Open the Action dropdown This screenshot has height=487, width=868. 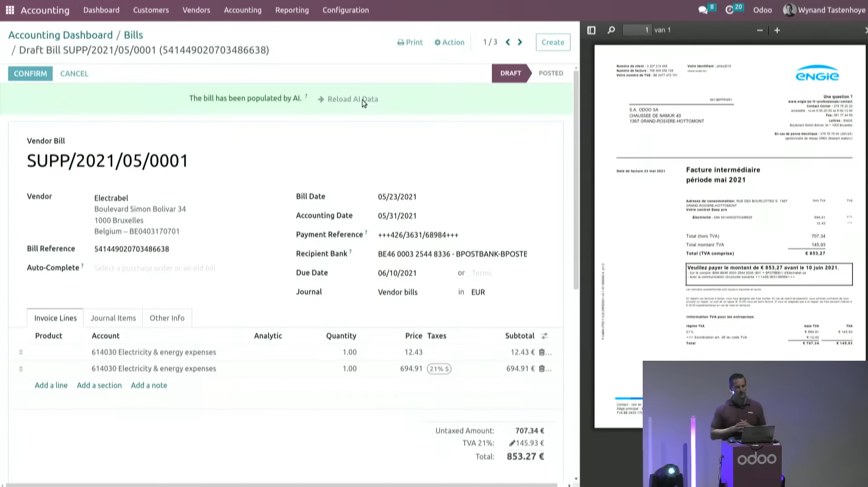(x=449, y=42)
